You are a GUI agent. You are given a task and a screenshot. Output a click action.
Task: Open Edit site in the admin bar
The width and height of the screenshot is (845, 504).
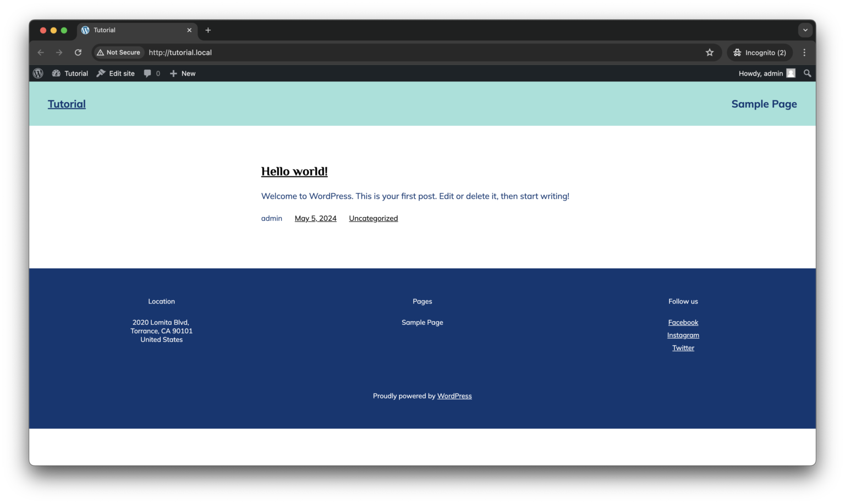pyautogui.click(x=116, y=73)
